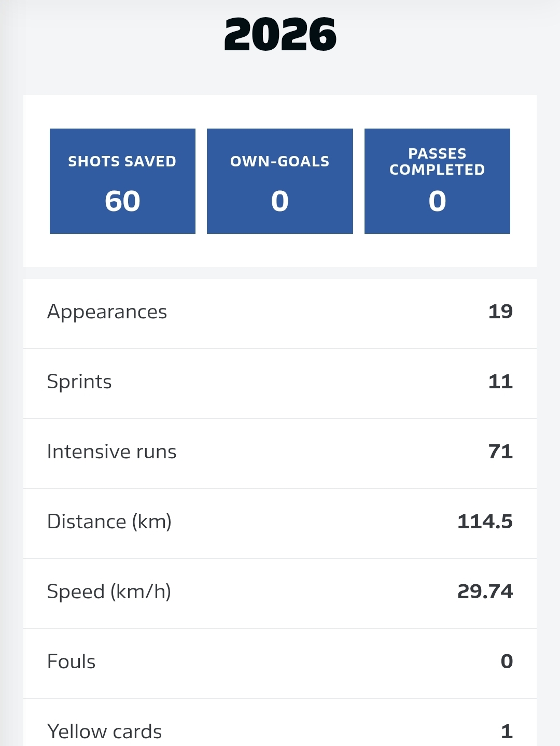Tap the Shots Saved stat card

pyautogui.click(x=122, y=181)
